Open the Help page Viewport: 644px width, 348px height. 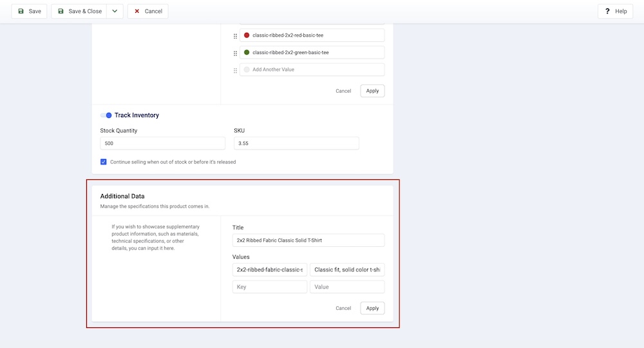[x=615, y=11]
